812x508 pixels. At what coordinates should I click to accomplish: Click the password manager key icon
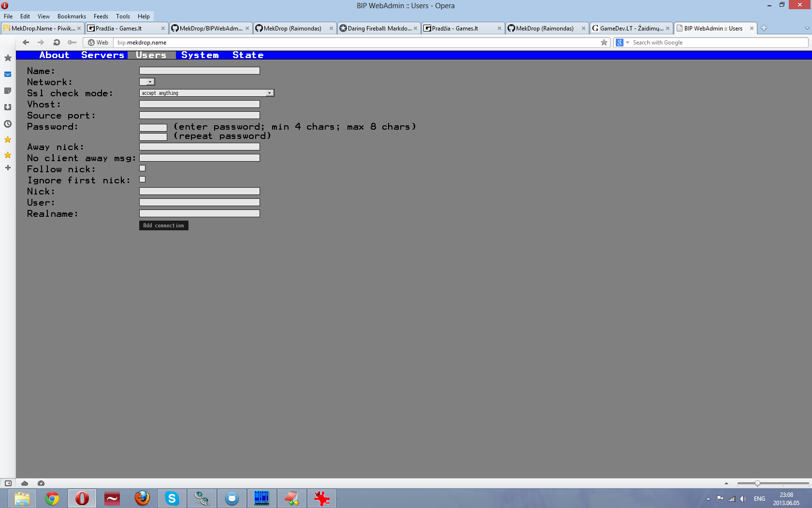[72, 43]
